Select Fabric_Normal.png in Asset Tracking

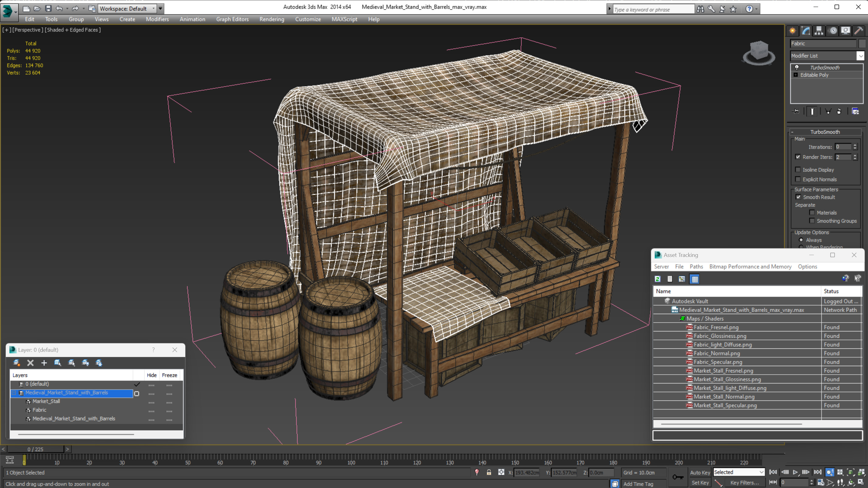[x=716, y=353]
